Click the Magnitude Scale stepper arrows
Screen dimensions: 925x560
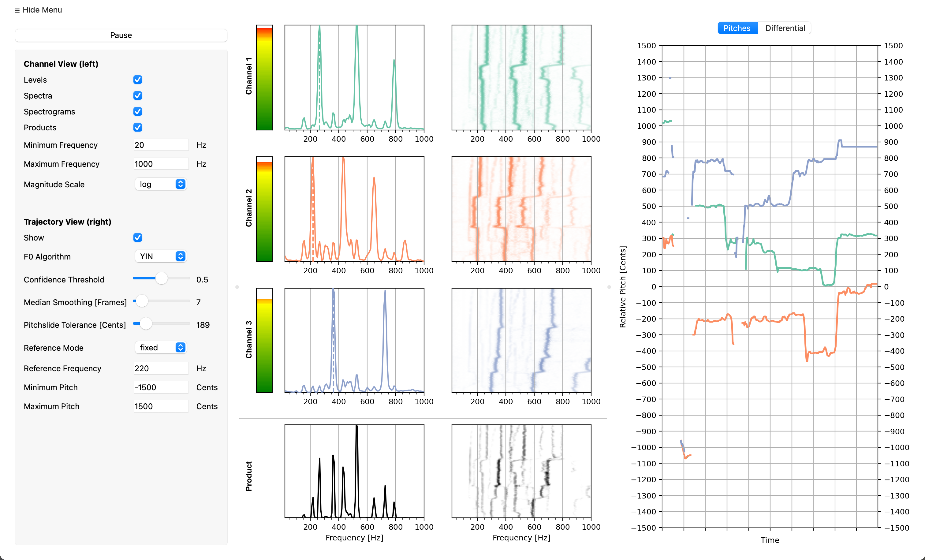coord(180,184)
